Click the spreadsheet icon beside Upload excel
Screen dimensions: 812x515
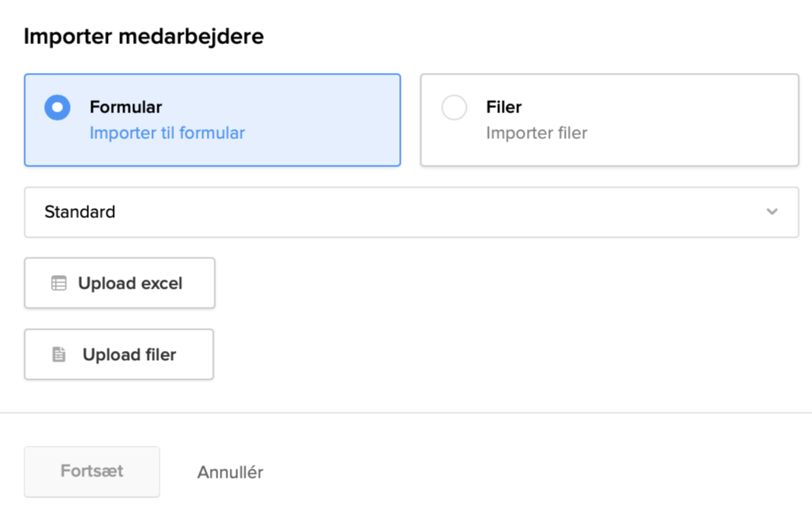[59, 283]
